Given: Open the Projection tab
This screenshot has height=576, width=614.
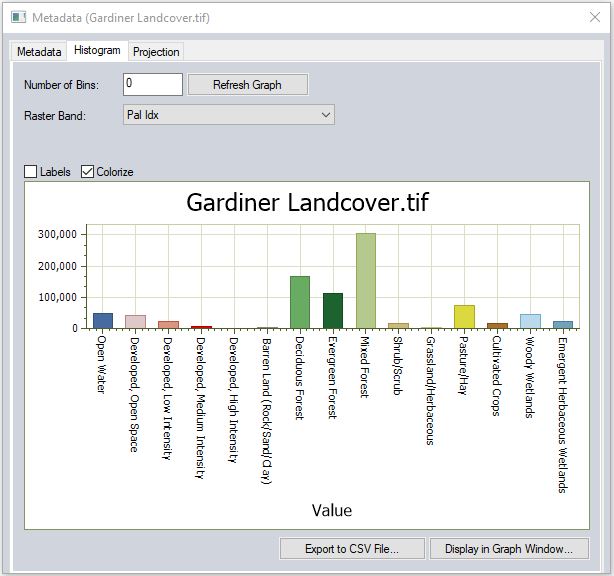Looking at the screenshot, I should tap(156, 51).
